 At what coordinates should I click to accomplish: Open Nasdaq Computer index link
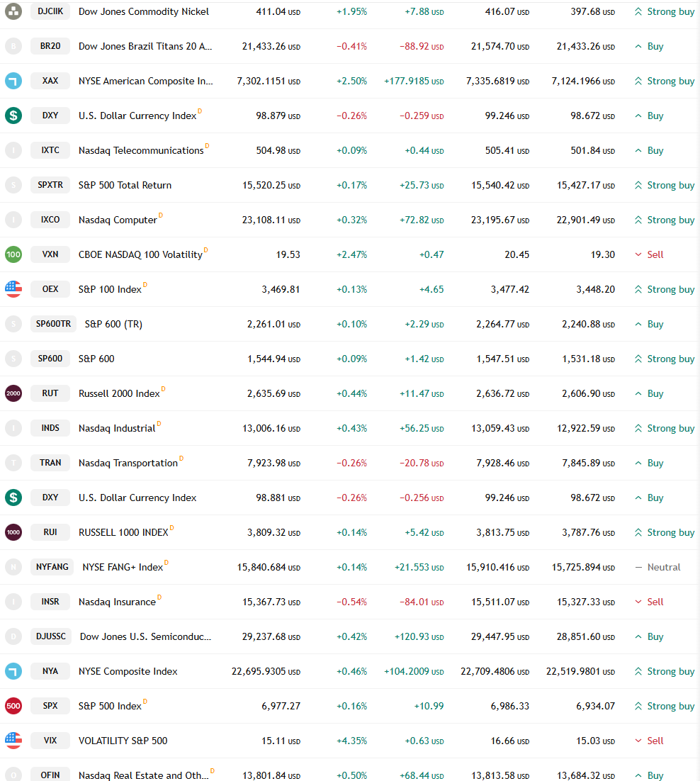(x=118, y=220)
